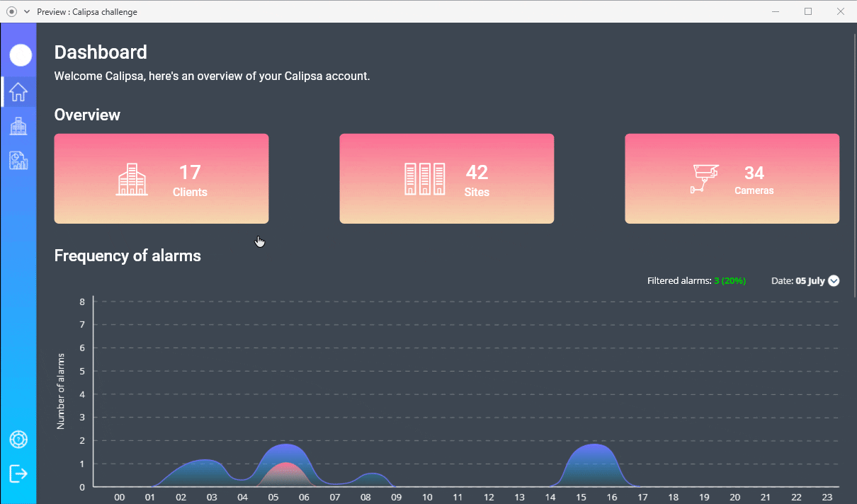Click the "Number of alarms" axis title

tap(61, 391)
